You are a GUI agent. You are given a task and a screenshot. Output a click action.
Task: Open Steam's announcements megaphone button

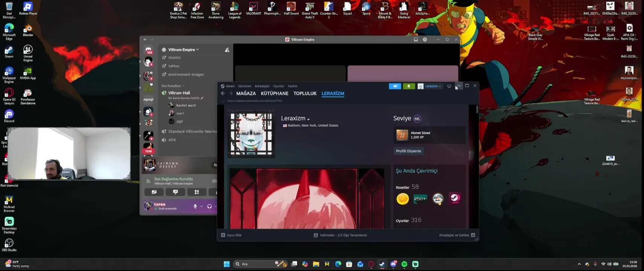pos(395,86)
